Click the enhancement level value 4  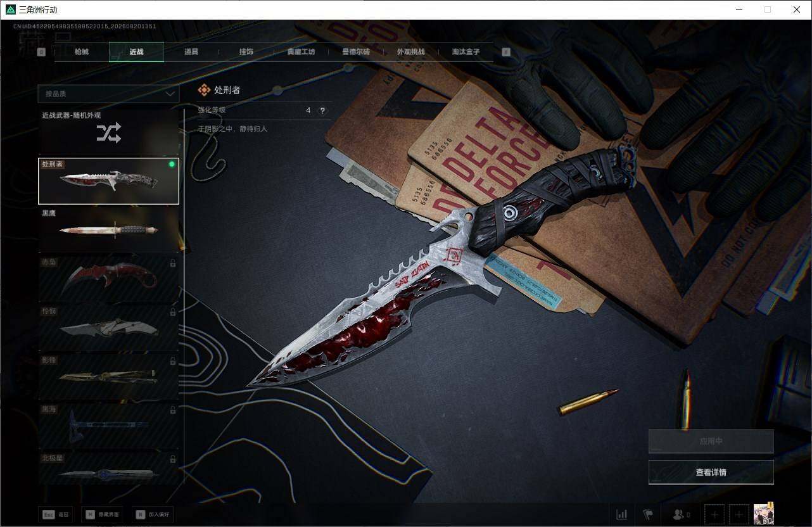(308, 110)
